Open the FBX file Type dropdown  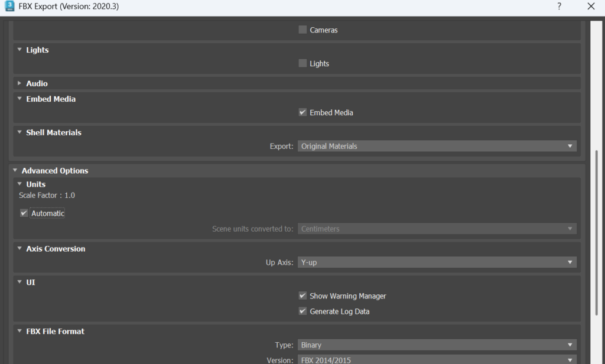pyautogui.click(x=437, y=345)
